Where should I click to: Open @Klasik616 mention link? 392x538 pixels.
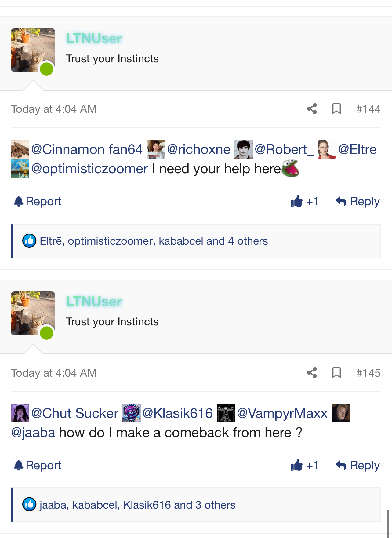coord(177,413)
